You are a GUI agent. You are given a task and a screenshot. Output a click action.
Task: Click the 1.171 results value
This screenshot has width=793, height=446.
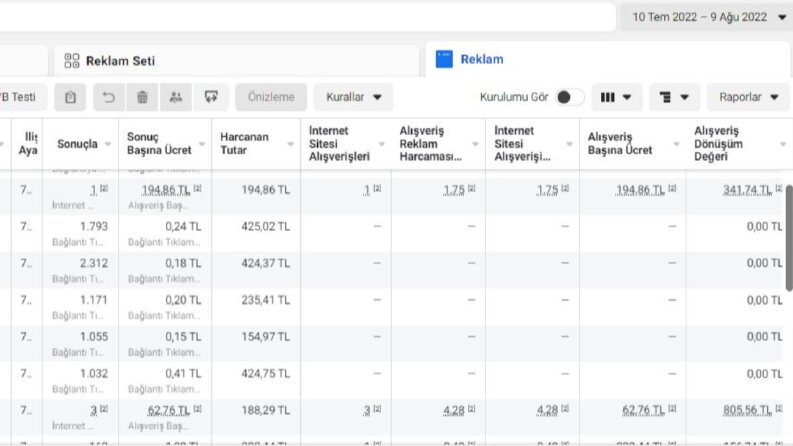(x=94, y=300)
